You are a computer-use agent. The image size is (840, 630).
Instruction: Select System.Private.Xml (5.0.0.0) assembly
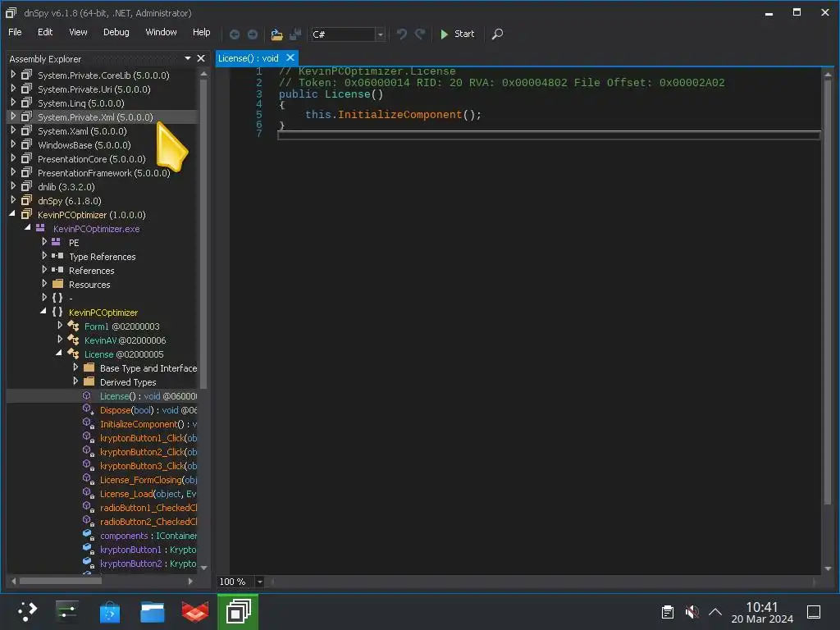(95, 116)
